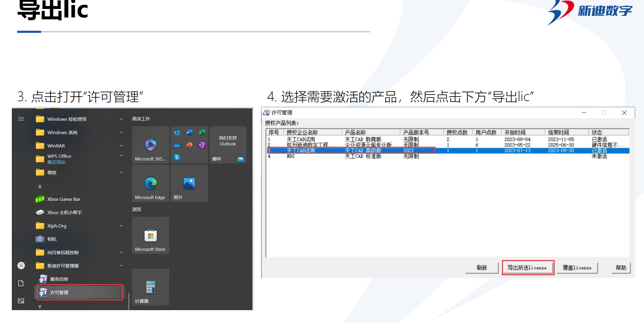Click the user account icon in Start sidebar
Image resolution: width=644 pixels, height=323 pixels.
[x=21, y=265]
